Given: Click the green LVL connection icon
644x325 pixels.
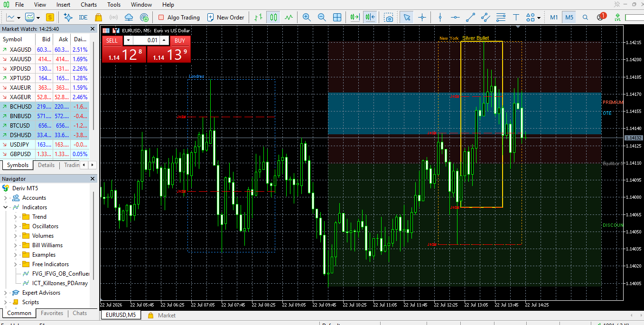Looking at the screenshot, I should pos(617,18).
